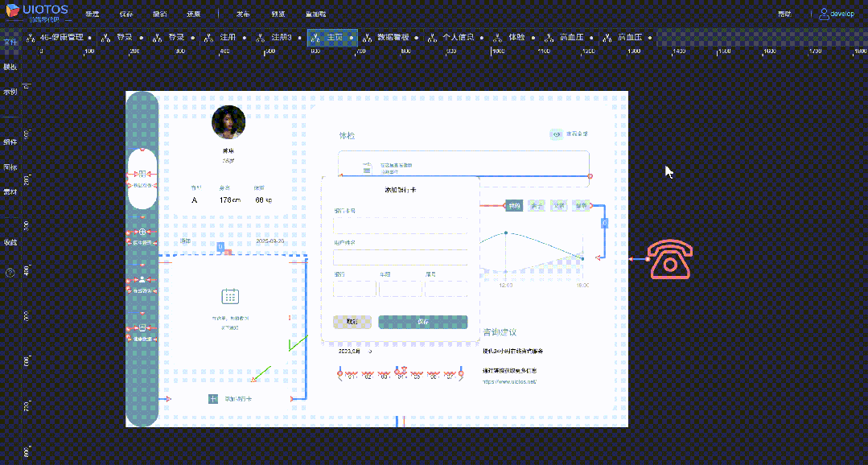Switch to the 46-健康管理 tab
This screenshot has width=868, height=465.
(x=61, y=38)
